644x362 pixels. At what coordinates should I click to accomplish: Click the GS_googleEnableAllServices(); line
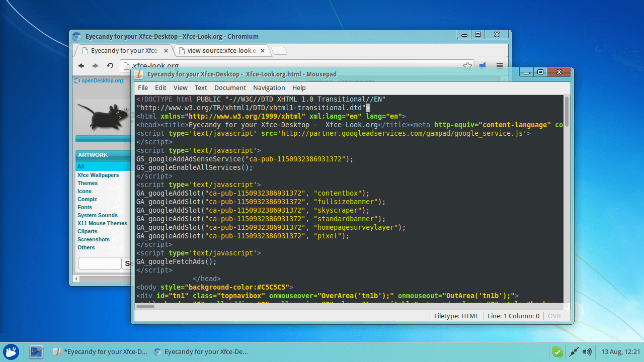(x=195, y=167)
